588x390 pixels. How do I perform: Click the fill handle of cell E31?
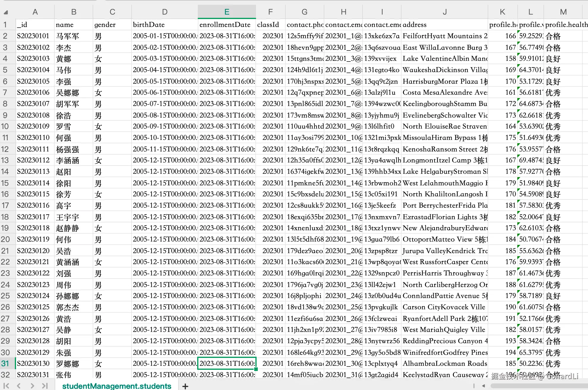[256, 369]
